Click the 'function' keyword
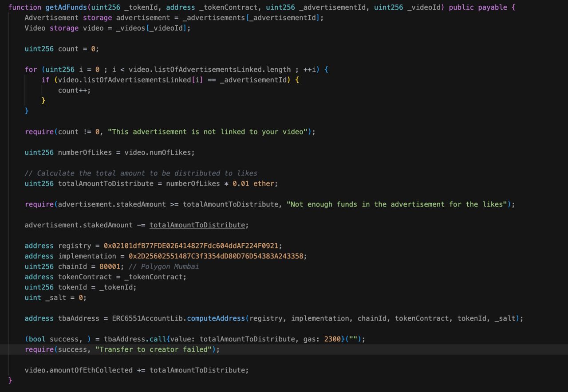This screenshot has width=568, height=392. [25, 8]
